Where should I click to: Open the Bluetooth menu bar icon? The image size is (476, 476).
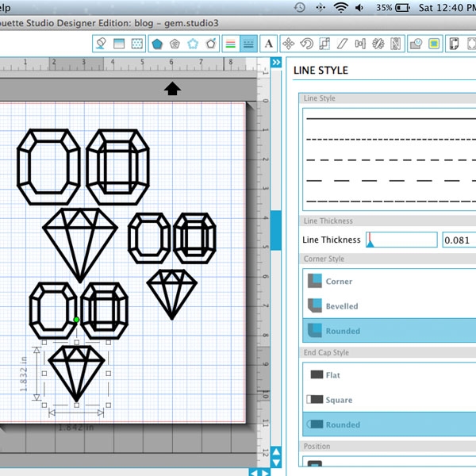tap(321, 7)
